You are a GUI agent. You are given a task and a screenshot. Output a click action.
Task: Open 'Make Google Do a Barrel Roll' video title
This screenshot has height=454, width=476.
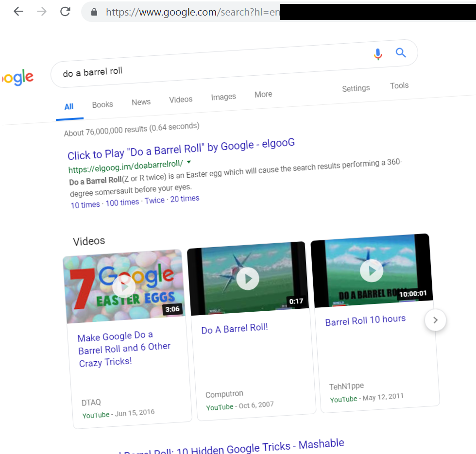tap(124, 349)
